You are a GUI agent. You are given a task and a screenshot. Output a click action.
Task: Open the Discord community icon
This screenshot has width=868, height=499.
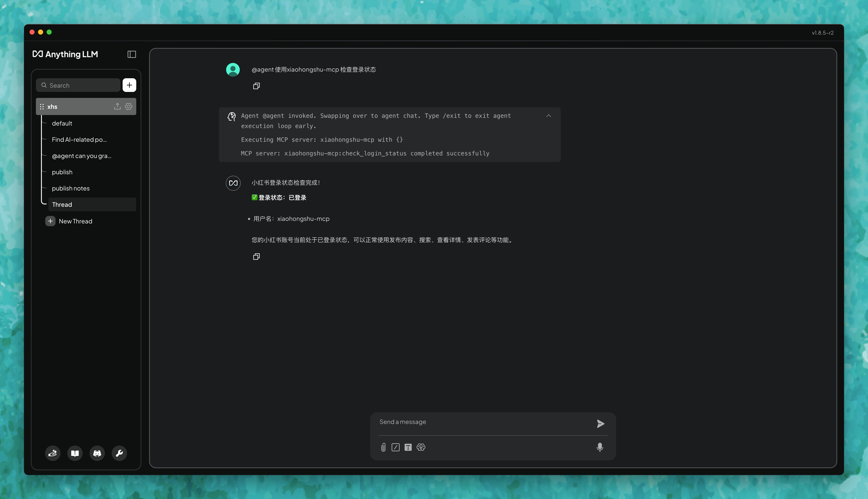click(x=97, y=453)
